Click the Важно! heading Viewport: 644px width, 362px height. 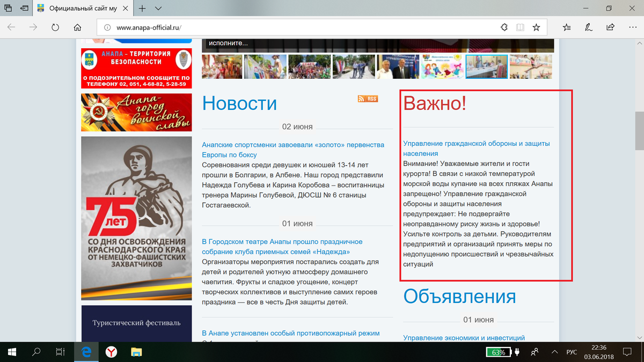coord(435,103)
